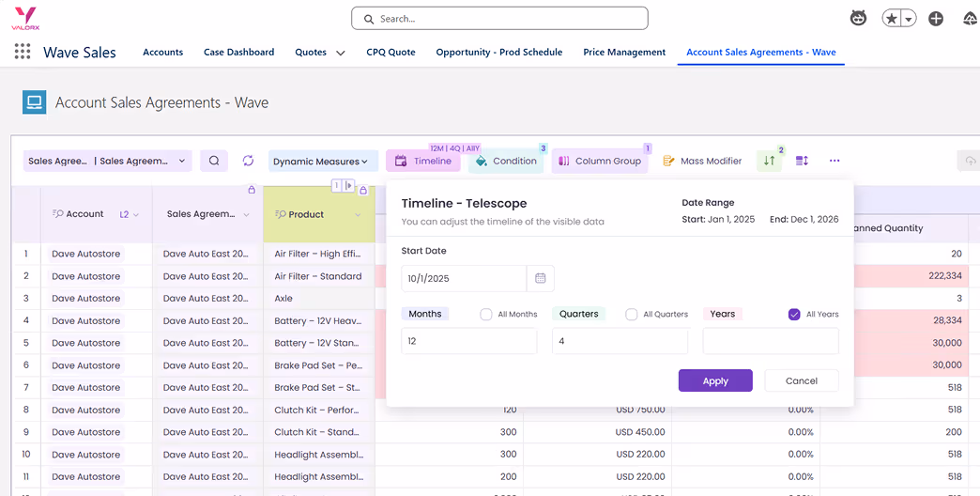Image resolution: width=980 pixels, height=496 pixels.
Task: Open the favorites list dropdown arrow
Action: (x=909, y=20)
